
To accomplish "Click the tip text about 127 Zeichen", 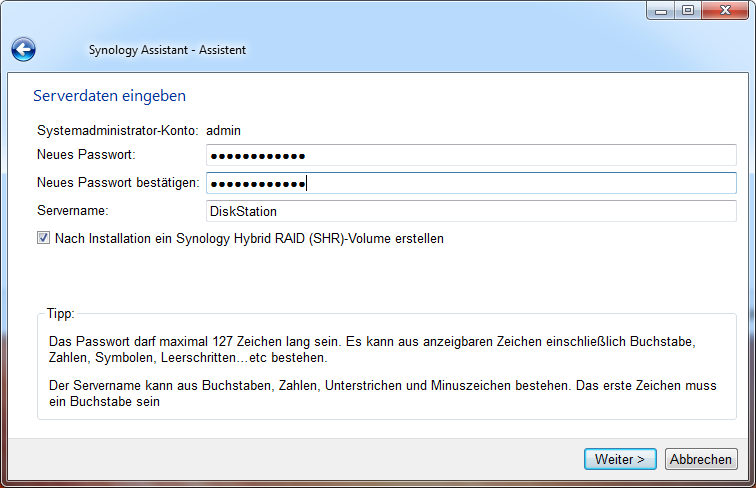I will tap(372, 350).
